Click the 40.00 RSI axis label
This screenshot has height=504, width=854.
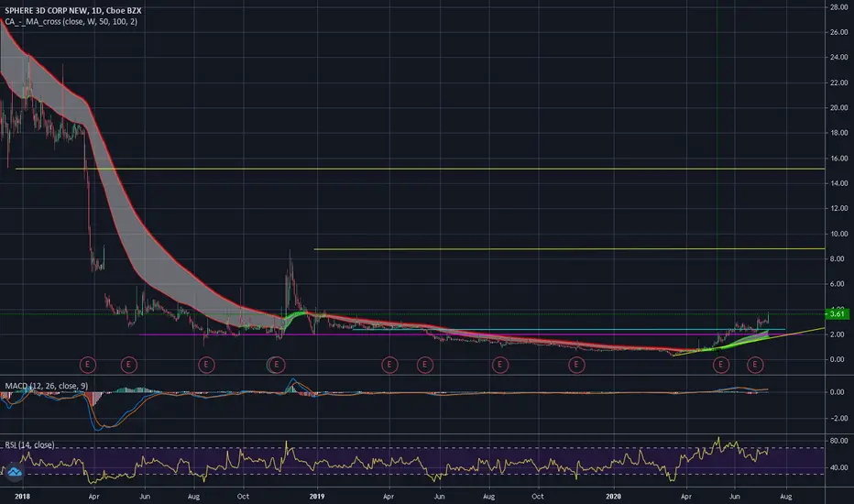(x=838, y=467)
